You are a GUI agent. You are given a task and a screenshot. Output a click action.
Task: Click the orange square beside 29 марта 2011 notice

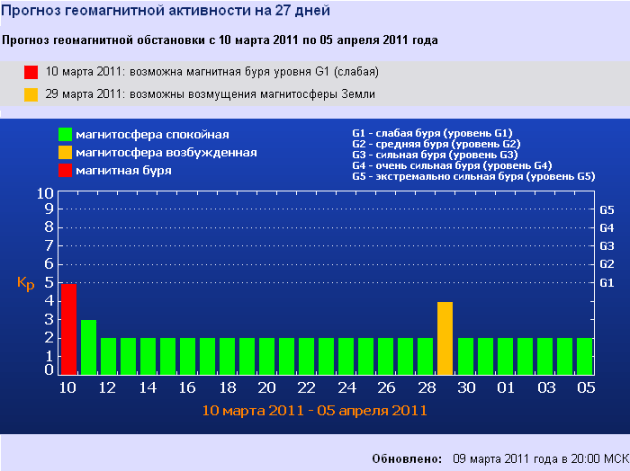click(x=31, y=94)
